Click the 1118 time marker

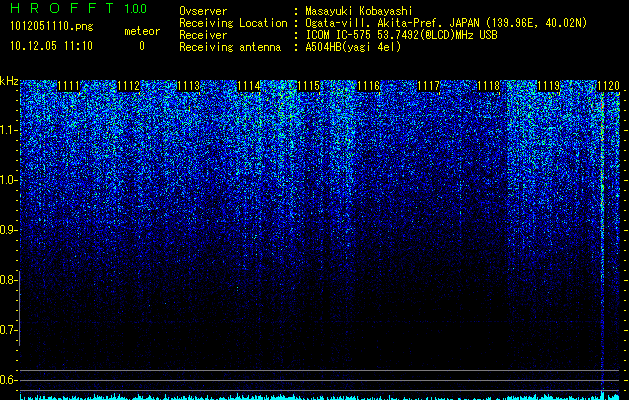[489, 86]
